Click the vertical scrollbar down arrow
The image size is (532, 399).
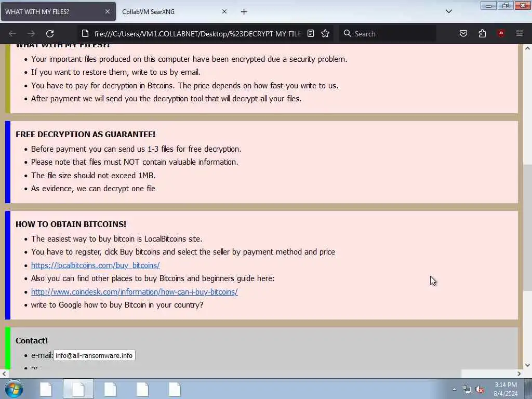[x=528, y=365]
